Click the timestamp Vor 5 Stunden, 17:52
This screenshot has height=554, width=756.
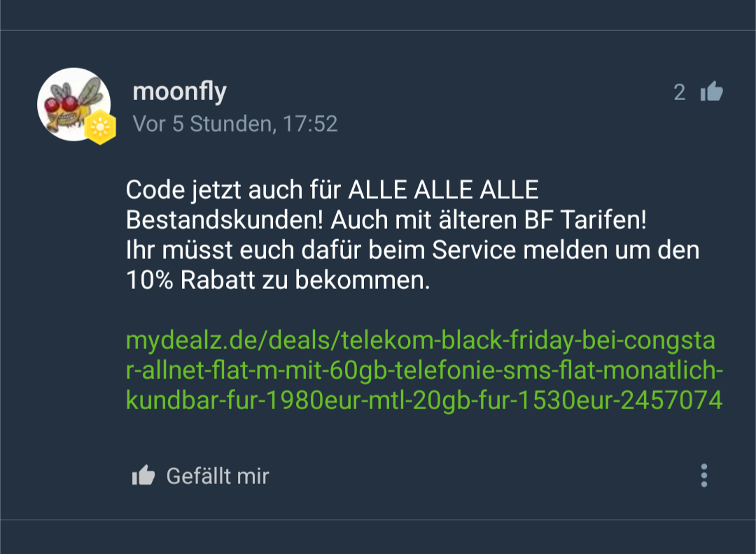(234, 124)
